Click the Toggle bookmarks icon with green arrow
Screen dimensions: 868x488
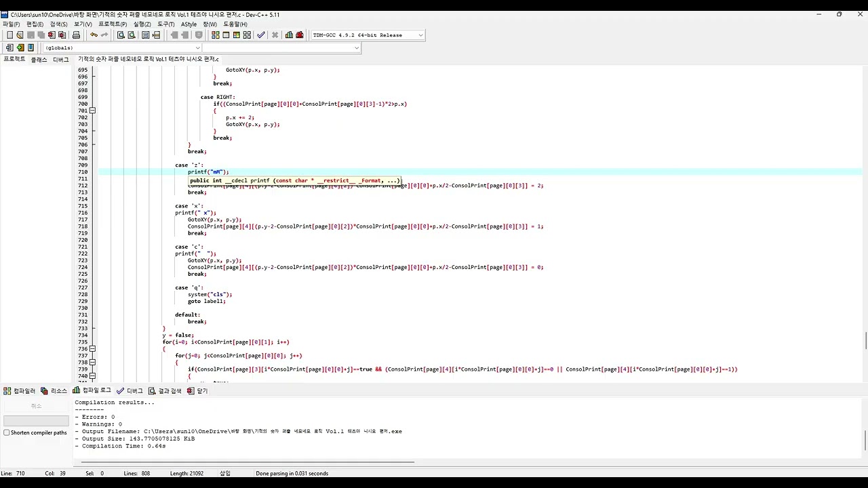(20, 47)
